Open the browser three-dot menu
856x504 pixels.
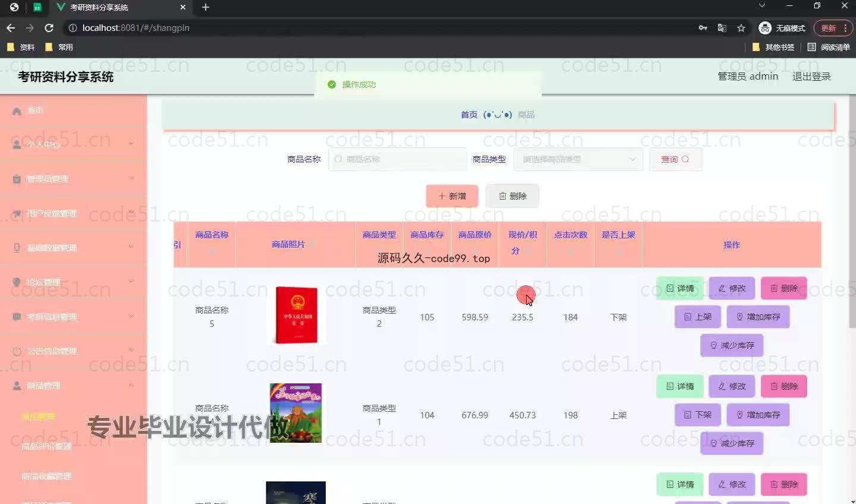[x=845, y=28]
